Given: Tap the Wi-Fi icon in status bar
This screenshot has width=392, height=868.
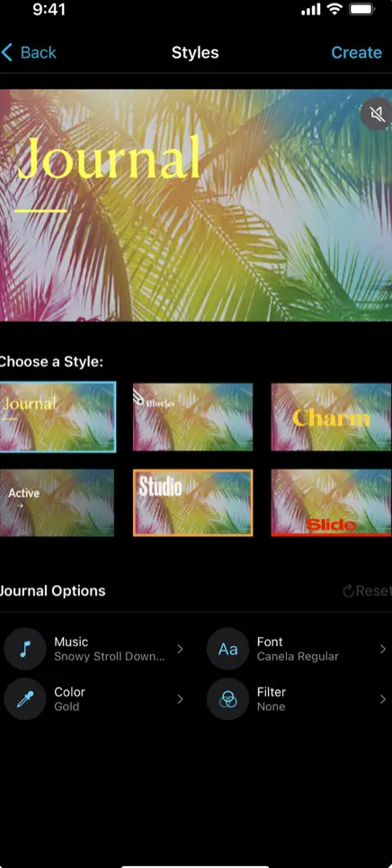Looking at the screenshot, I should click(334, 9).
